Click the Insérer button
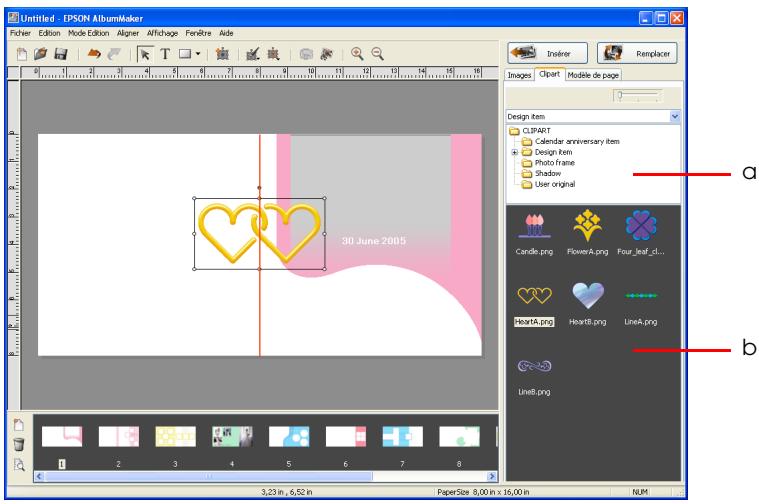Image resolution: width=759 pixels, height=504 pixels. click(547, 53)
